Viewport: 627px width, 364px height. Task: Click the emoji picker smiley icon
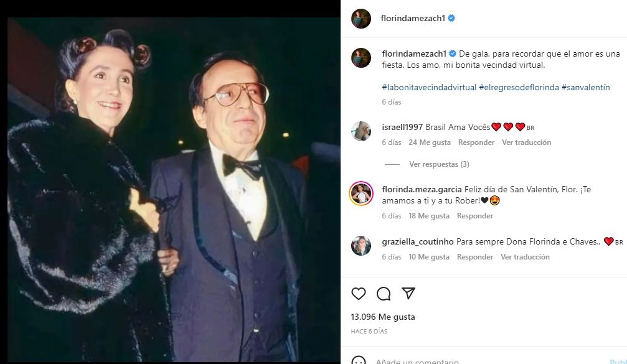tap(359, 361)
